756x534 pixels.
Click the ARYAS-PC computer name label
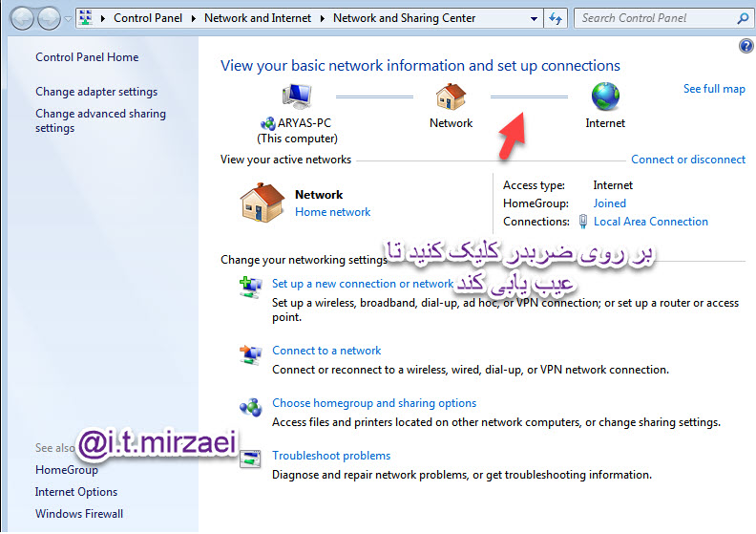[304, 123]
